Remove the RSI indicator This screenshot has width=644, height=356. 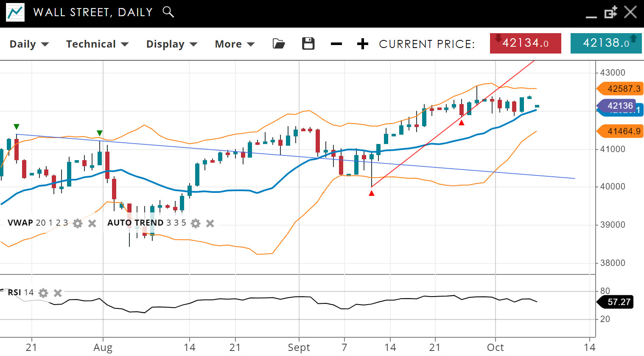click(58, 293)
